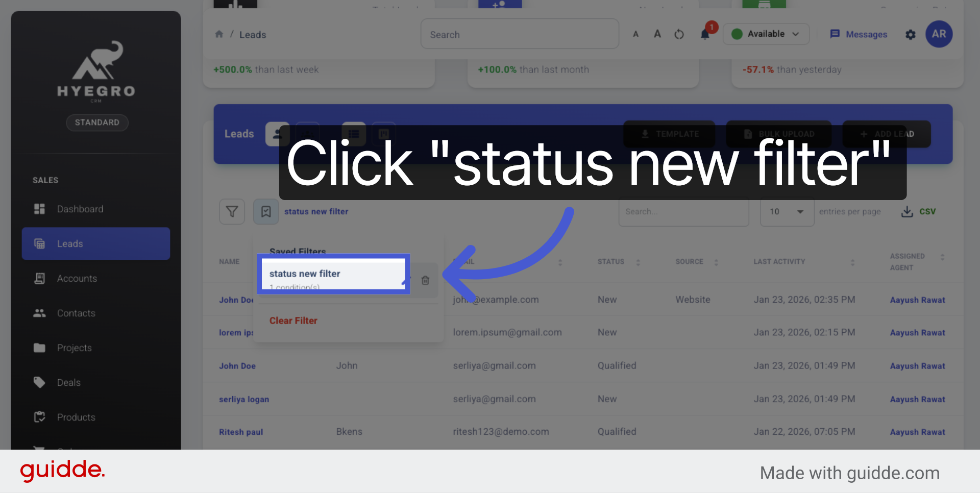Click the home breadcrumb icon
This screenshot has height=493, width=980.
click(219, 34)
